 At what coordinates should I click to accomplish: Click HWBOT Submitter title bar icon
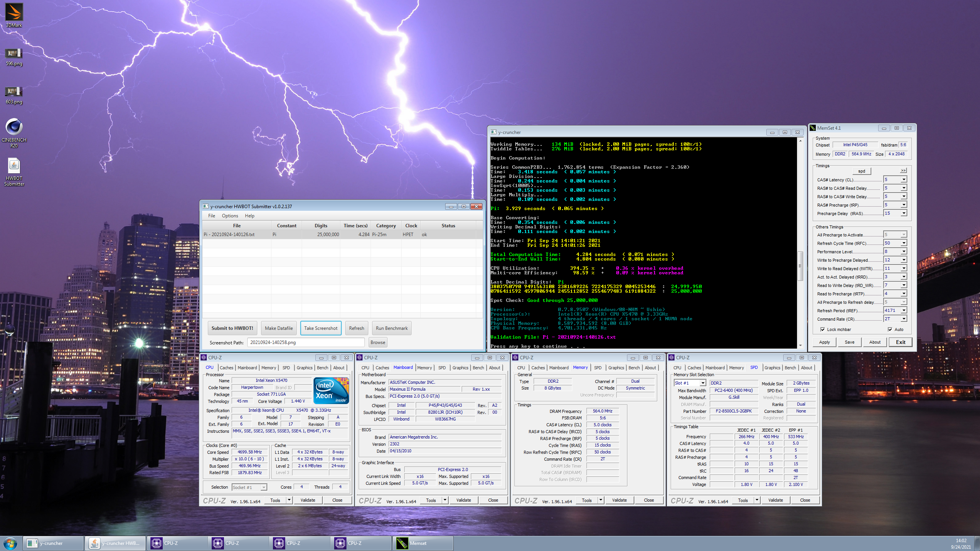[206, 207]
